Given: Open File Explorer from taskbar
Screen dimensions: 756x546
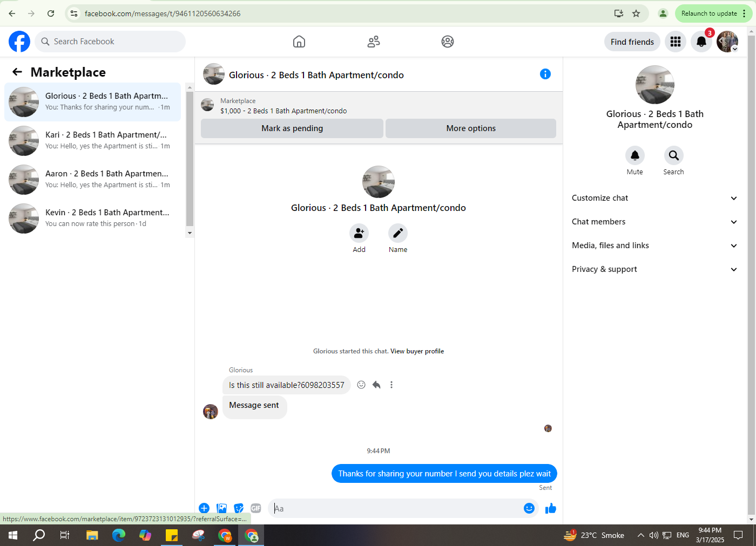Looking at the screenshot, I should (x=92, y=535).
